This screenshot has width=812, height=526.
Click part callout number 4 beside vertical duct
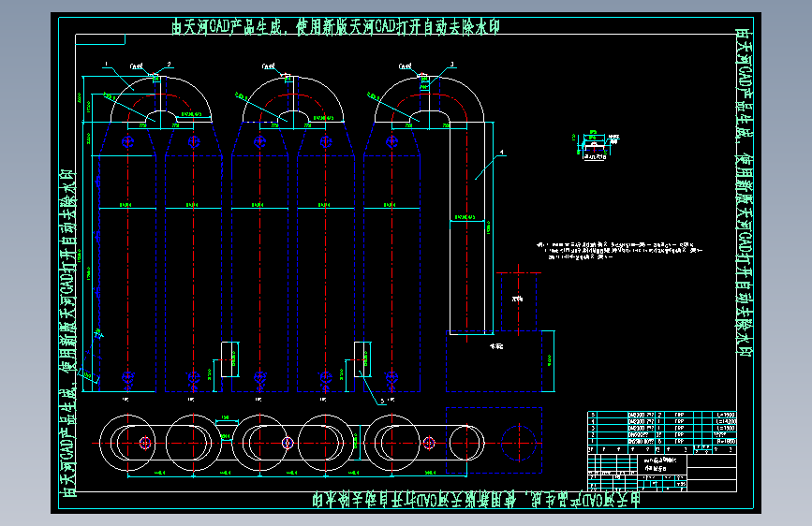pos(501,153)
